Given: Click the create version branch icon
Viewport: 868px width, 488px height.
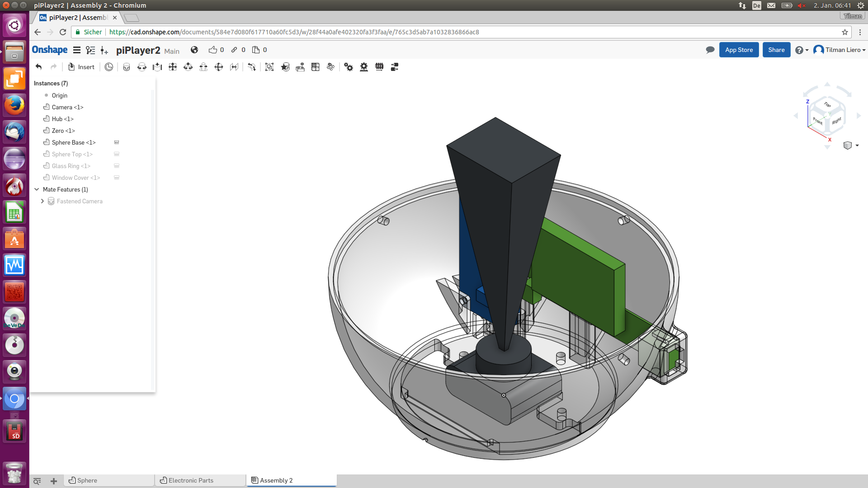Looking at the screenshot, I should pos(104,50).
